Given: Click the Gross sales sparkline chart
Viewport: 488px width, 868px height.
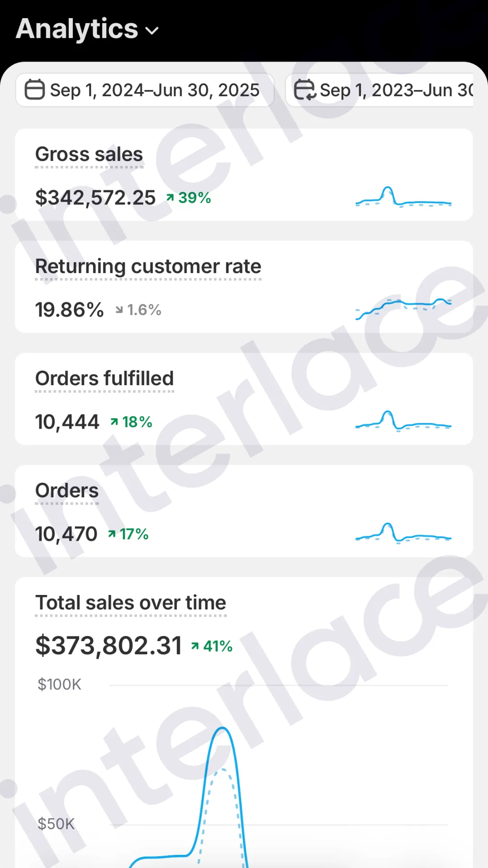Looking at the screenshot, I should (x=403, y=197).
